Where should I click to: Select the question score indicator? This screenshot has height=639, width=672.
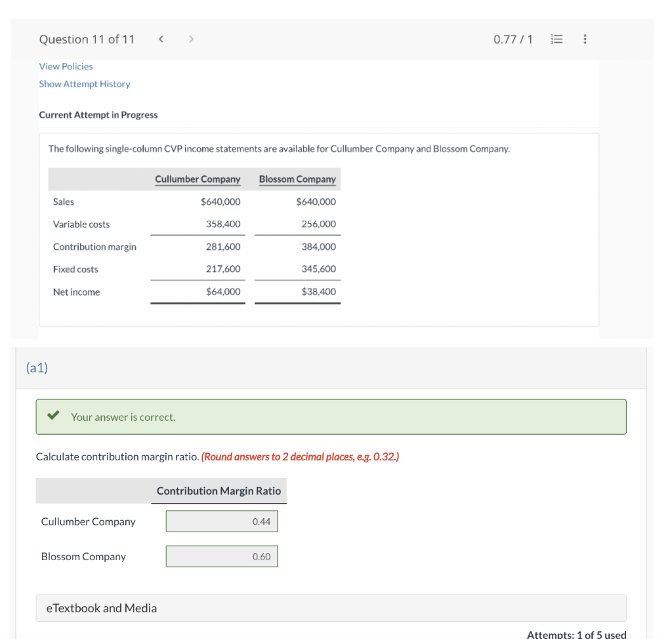click(513, 39)
